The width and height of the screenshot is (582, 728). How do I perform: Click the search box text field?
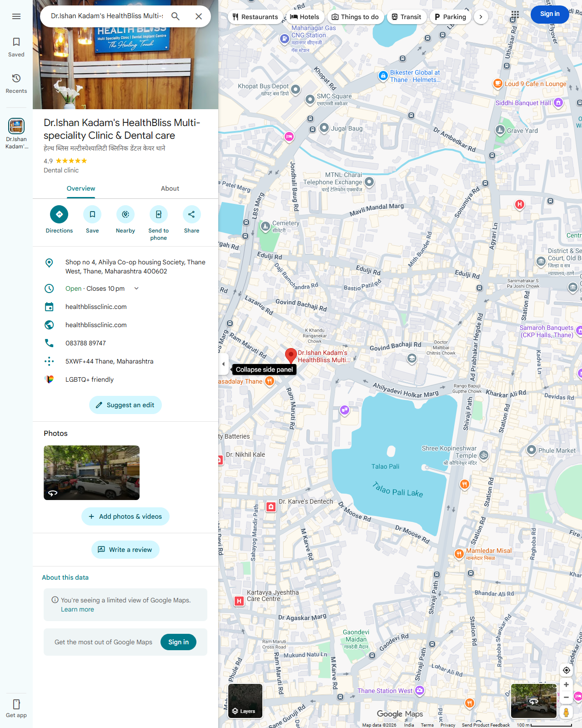107,16
